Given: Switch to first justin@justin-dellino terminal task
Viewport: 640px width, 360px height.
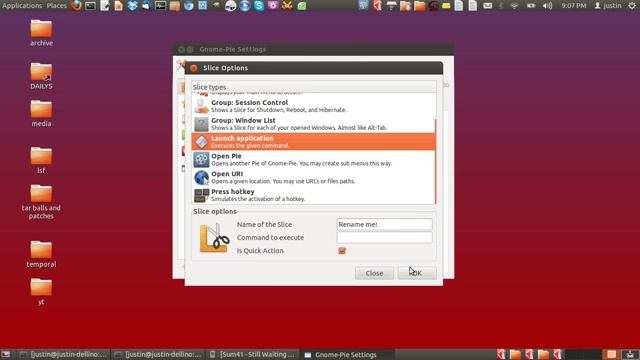Looking at the screenshot, I should click(x=63, y=355).
